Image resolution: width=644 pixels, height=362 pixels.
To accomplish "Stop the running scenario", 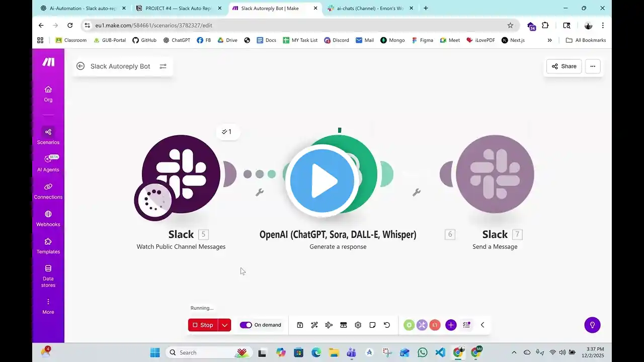I will pyautogui.click(x=203, y=325).
